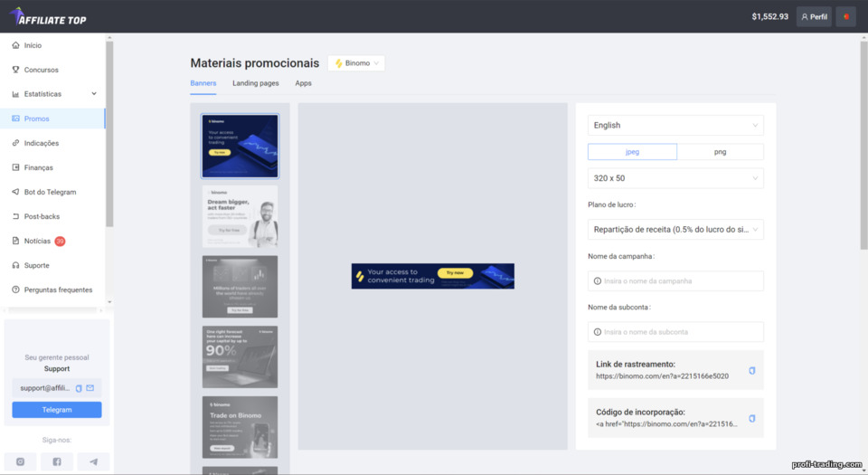Click the $1,552.93 balance

(x=770, y=16)
